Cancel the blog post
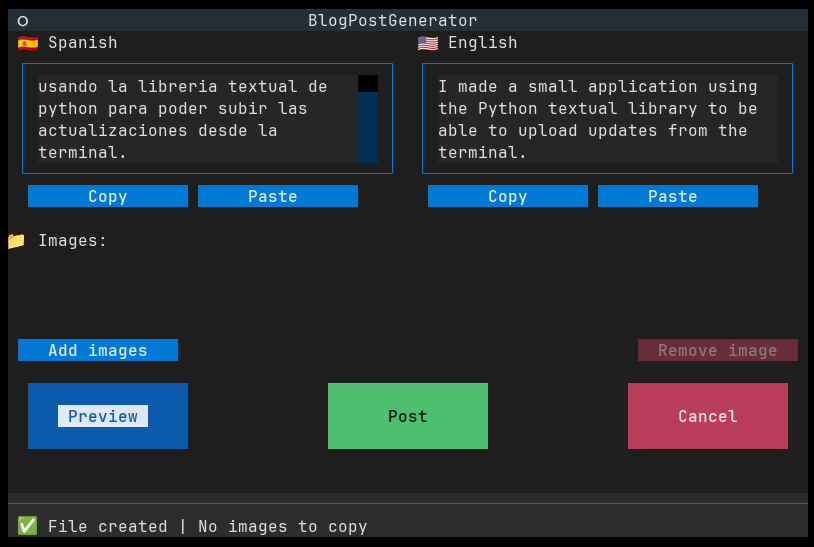Viewport: 814px width, 547px height. (708, 416)
